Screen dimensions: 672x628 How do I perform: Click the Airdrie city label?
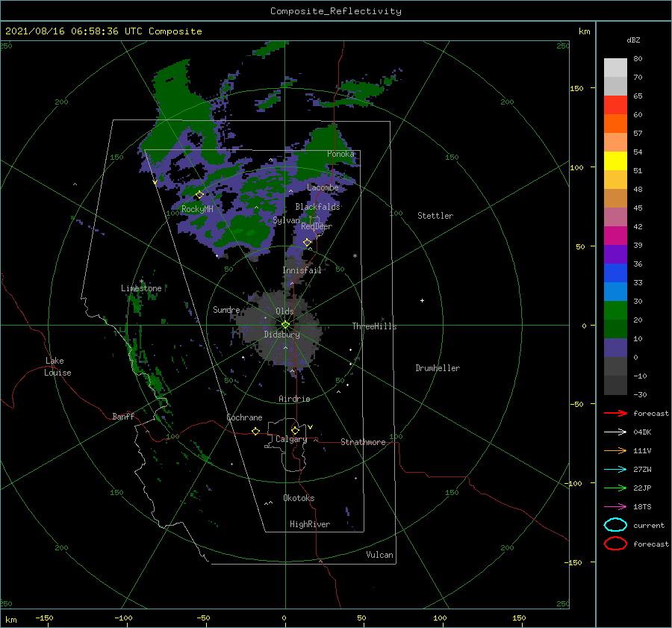294,399
